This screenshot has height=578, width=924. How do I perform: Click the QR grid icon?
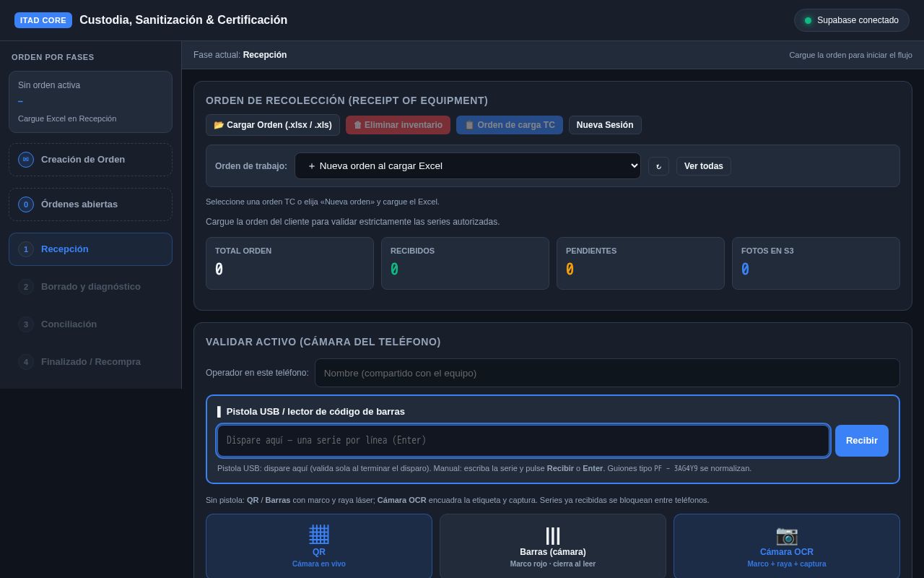coord(319,535)
